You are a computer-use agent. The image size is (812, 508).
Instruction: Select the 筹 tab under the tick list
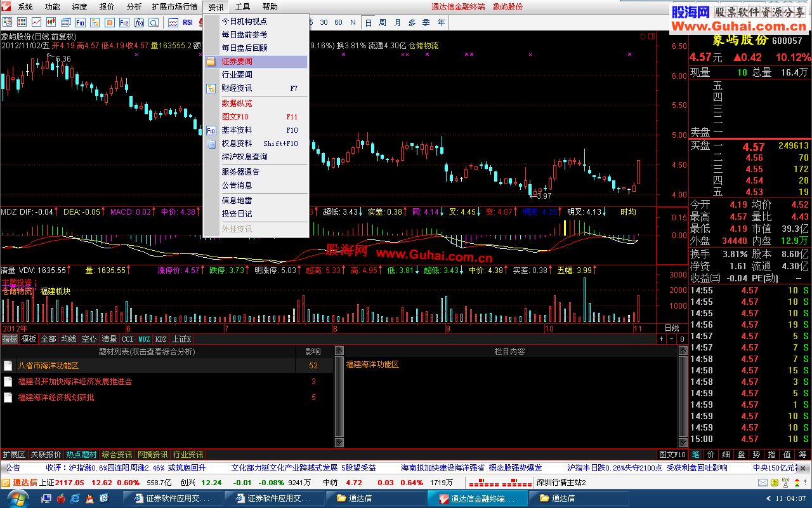(802, 455)
